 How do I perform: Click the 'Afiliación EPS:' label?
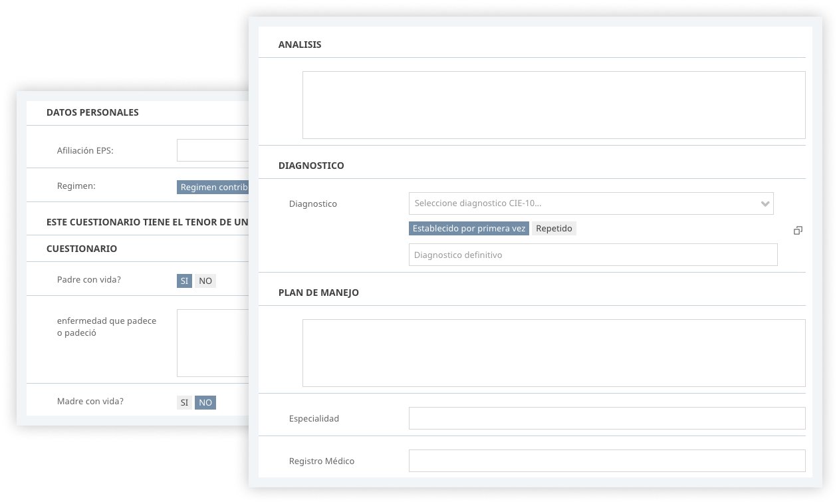[85, 151]
